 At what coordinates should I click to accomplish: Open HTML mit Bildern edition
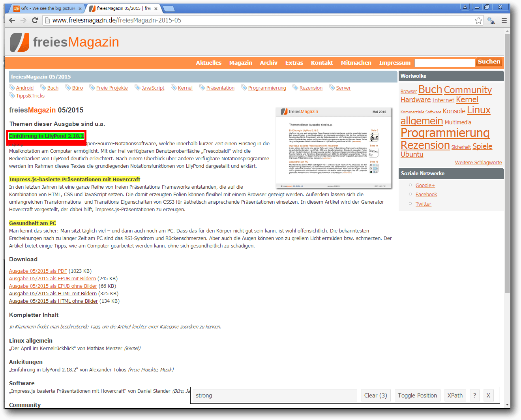[x=53, y=294]
